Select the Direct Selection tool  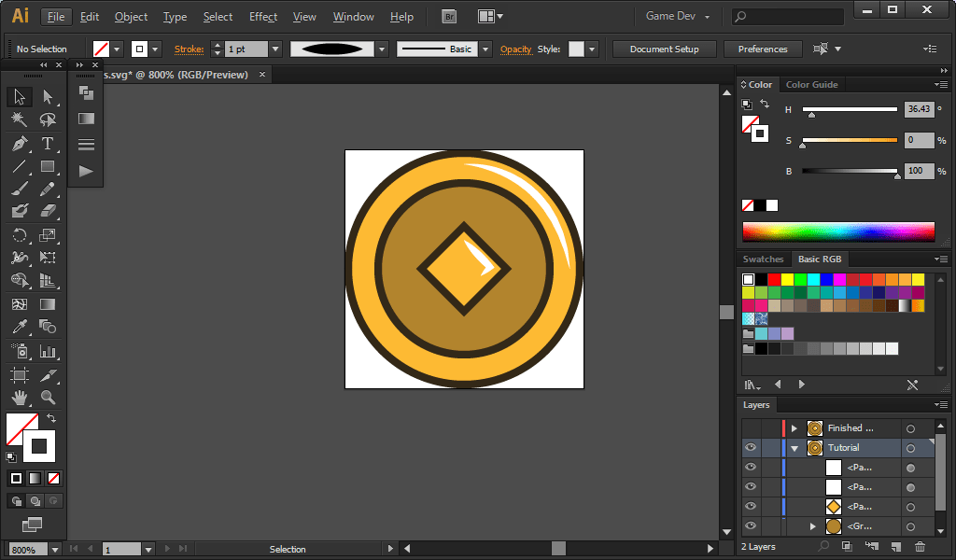48,96
